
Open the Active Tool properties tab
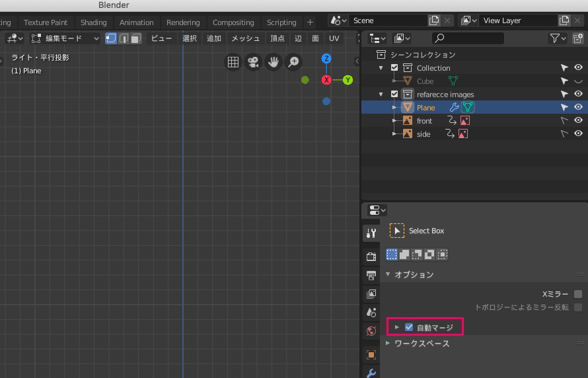click(371, 233)
